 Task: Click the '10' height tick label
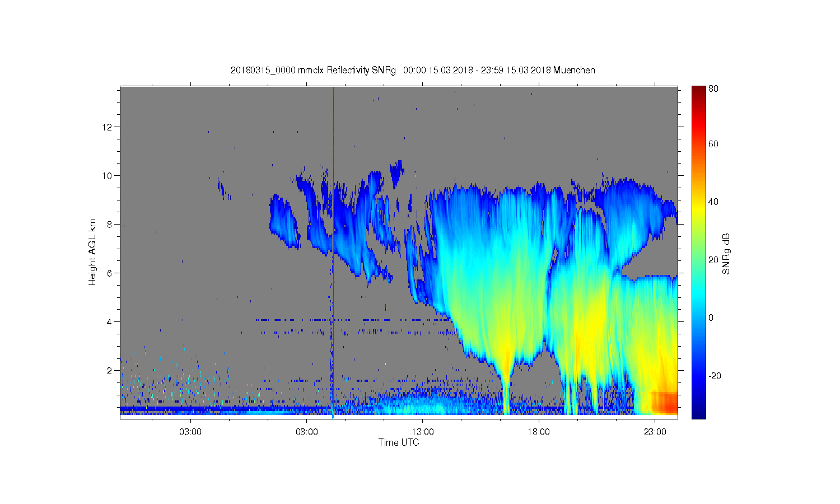click(x=108, y=176)
